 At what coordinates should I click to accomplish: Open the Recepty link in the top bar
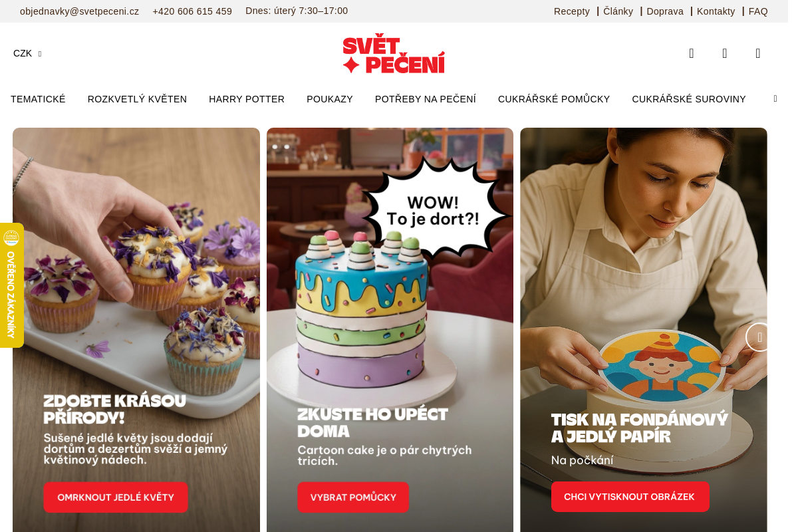tap(572, 11)
